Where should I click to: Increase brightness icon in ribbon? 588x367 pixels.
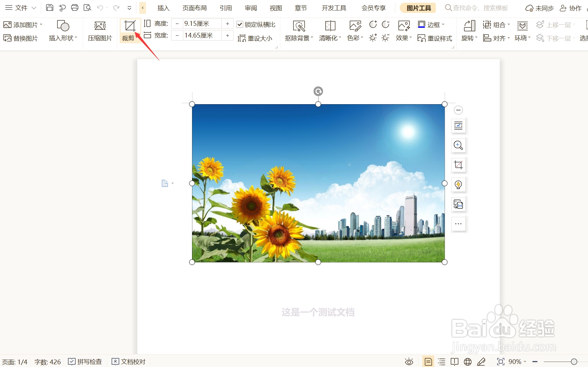click(x=373, y=38)
